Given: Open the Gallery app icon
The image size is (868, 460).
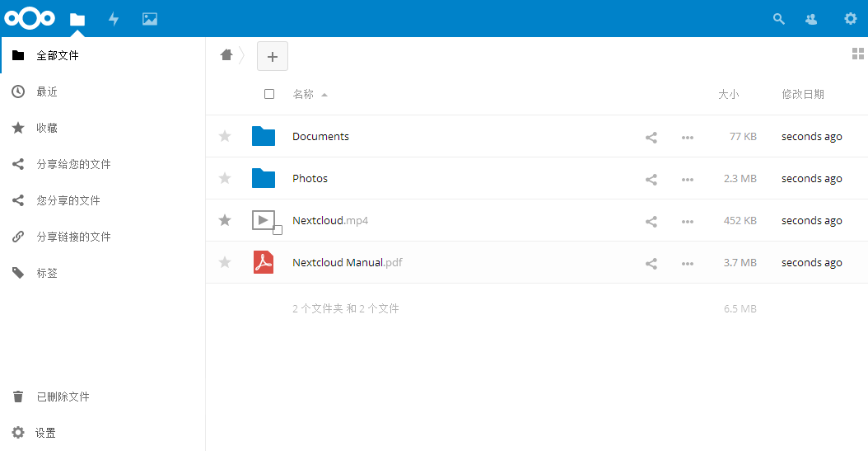Looking at the screenshot, I should (x=149, y=19).
